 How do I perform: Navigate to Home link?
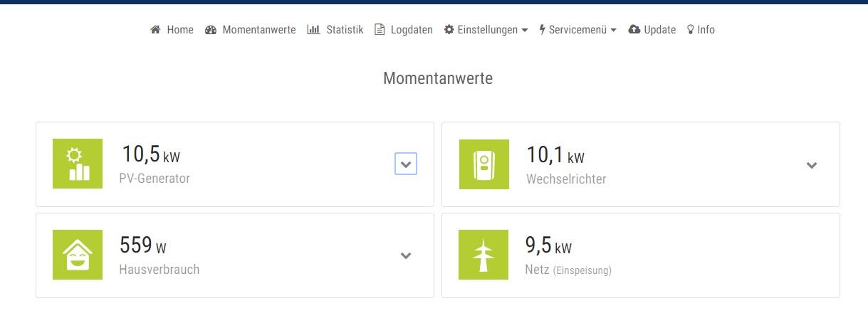tap(180, 30)
